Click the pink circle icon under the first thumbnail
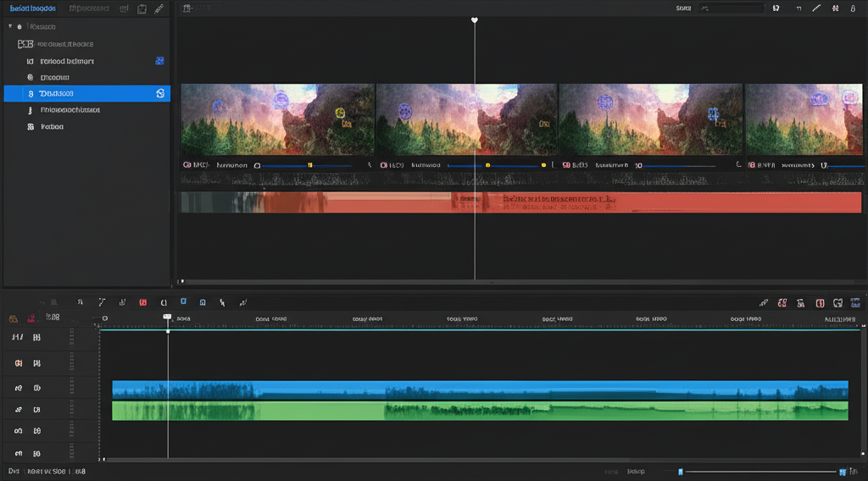 [186, 165]
